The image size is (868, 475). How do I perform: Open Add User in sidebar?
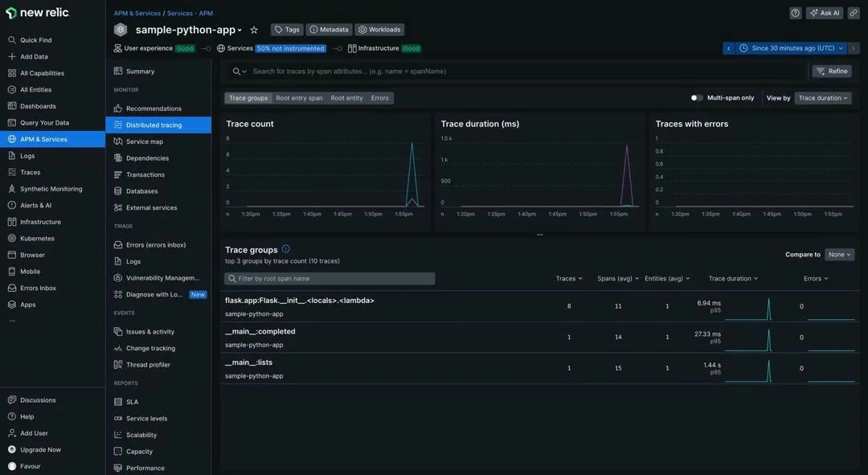(x=27, y=433)
